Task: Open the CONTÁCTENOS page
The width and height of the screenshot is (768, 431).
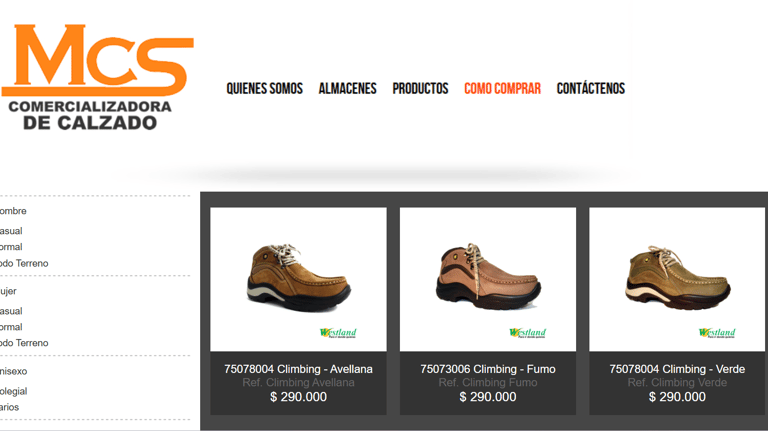Action: pyautogui.click(x=591, y=89)
